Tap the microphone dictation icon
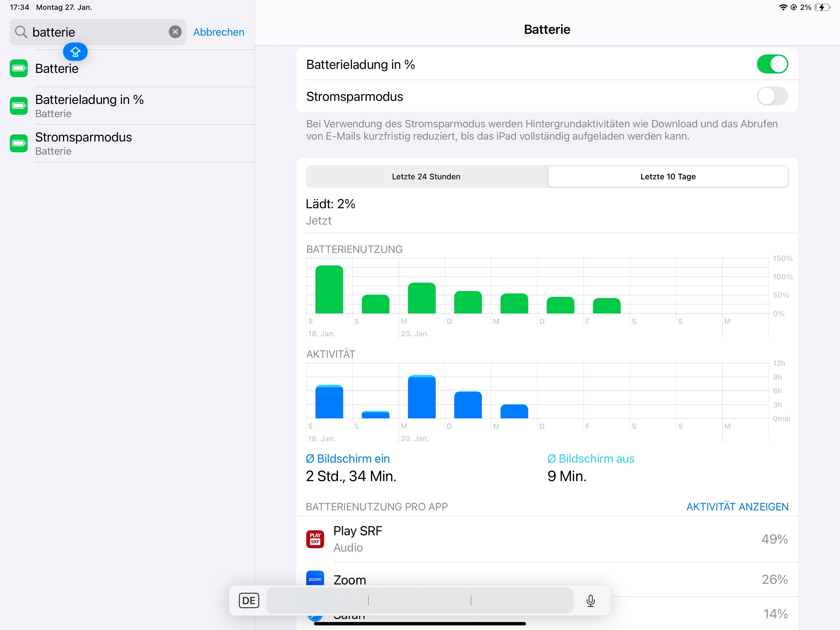 point(590,600)
